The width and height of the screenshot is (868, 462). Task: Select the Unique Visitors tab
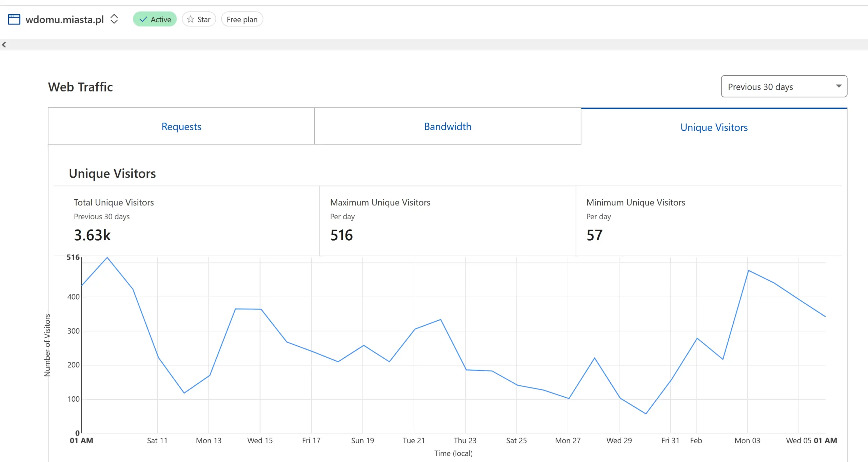coord(714,127)
